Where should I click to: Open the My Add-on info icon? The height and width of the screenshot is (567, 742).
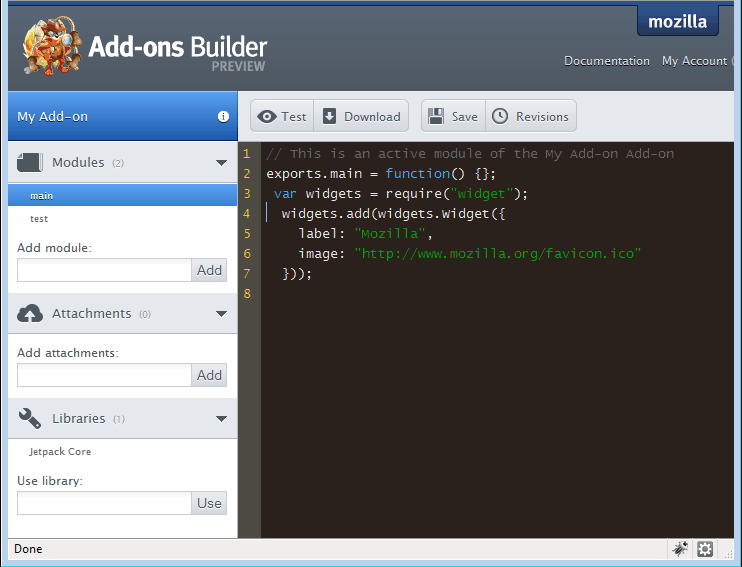click(x=223, y=116)
